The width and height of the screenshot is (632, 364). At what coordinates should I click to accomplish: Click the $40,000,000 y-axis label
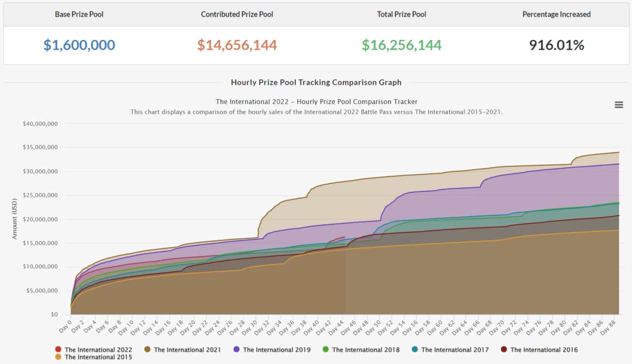40,124
